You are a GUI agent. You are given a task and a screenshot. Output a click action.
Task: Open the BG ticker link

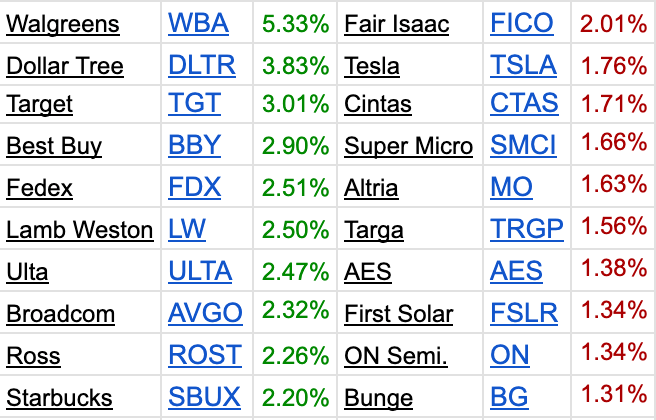tap(509, 397)
